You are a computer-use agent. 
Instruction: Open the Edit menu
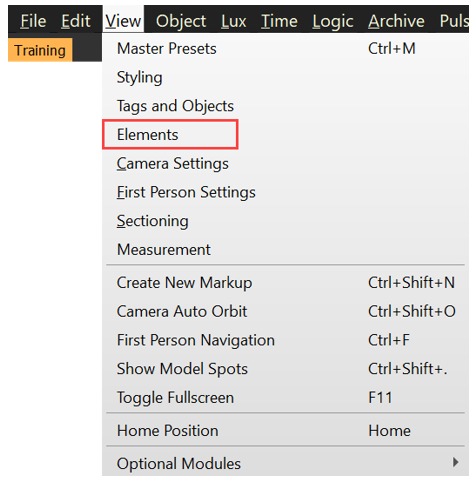click(x=76, y=21)
